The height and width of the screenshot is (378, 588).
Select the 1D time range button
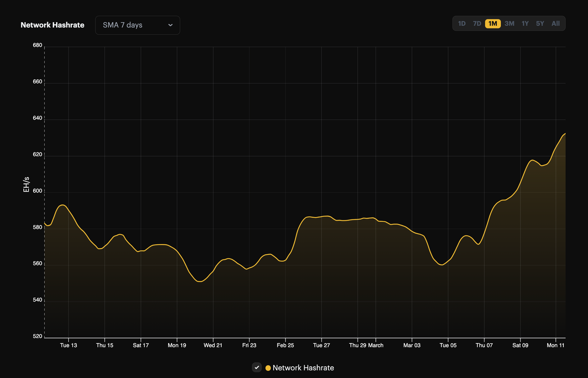click(462, 23)
